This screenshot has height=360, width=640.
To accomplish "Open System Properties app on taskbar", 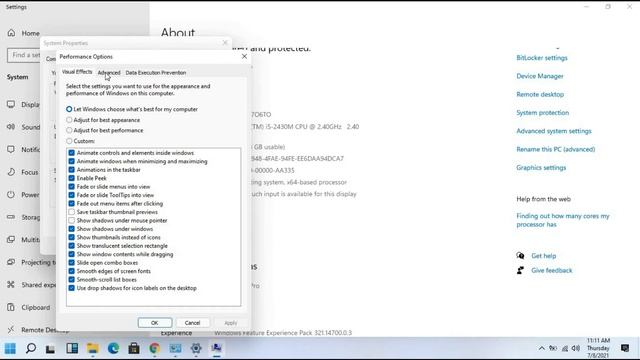I will [216, 348].
